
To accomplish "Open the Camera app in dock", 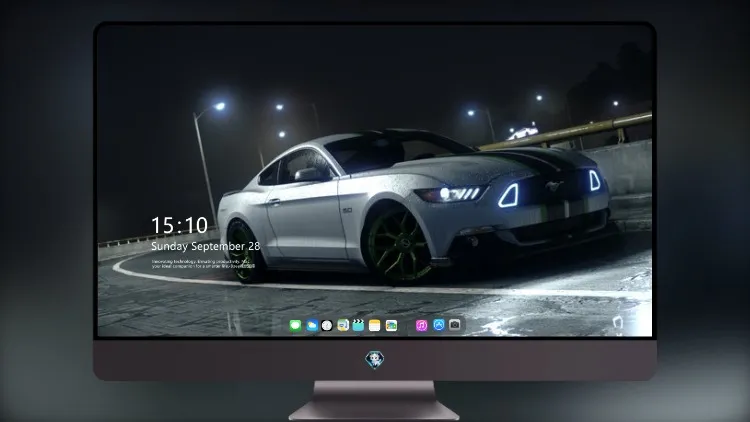I will point(455,325).
